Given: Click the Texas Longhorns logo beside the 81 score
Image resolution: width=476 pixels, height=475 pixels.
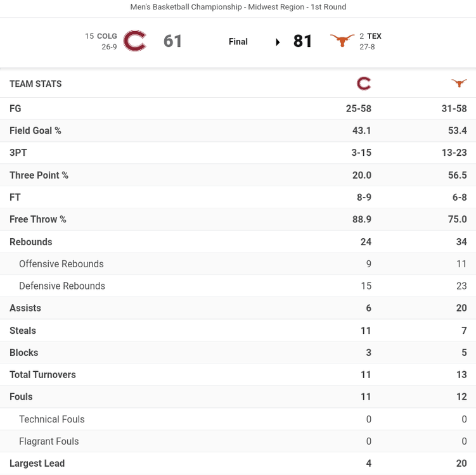Looking at the screenshot, I should (x=342, y=41).
